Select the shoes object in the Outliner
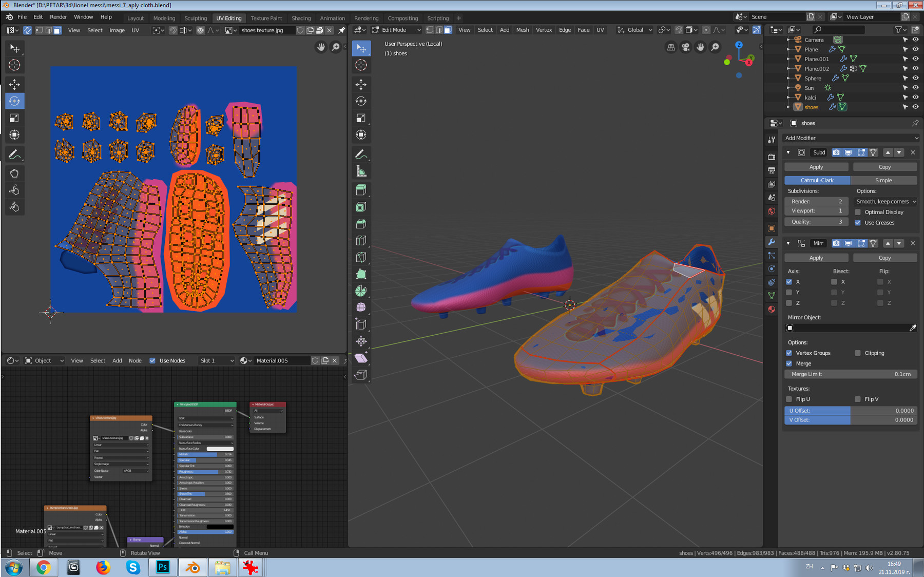Viewport: 924px width, 577px height. pos(811,107)
